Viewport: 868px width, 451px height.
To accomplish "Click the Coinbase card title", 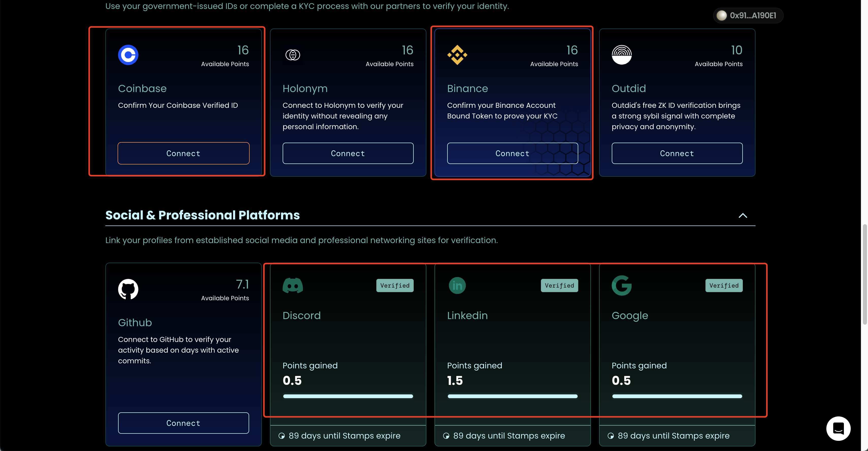I will point(142,88).
